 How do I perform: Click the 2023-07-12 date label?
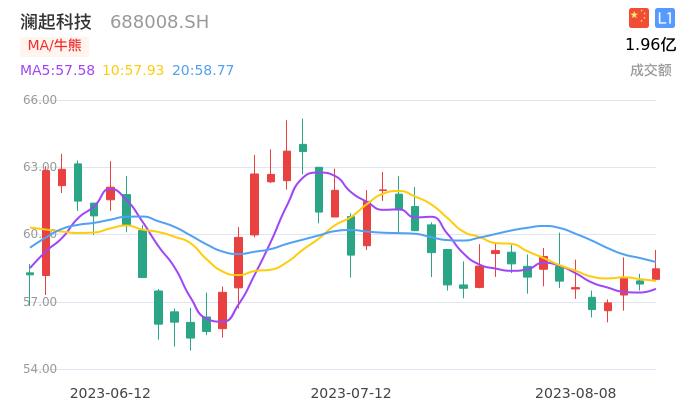[x=351, y=393]
